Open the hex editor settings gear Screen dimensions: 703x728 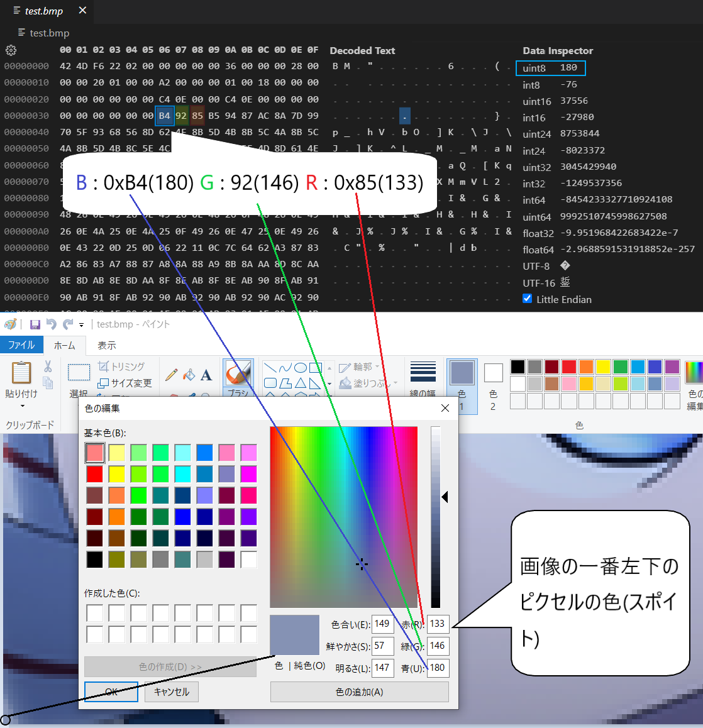[x=10, y=50]
